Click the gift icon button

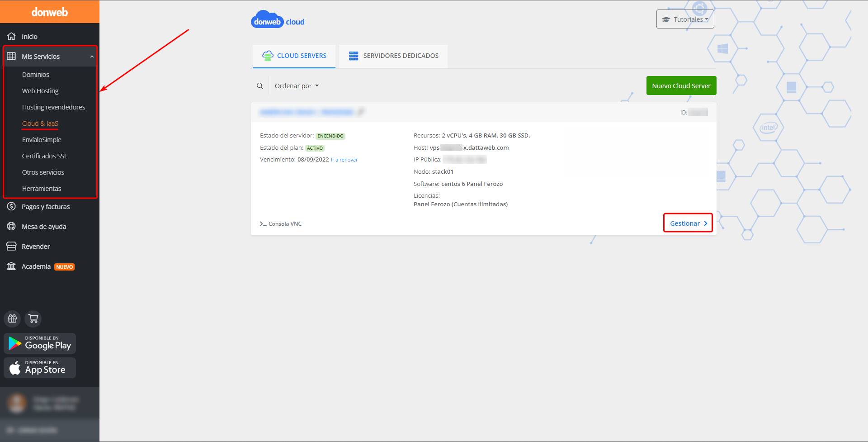click(x=13, y=318)
